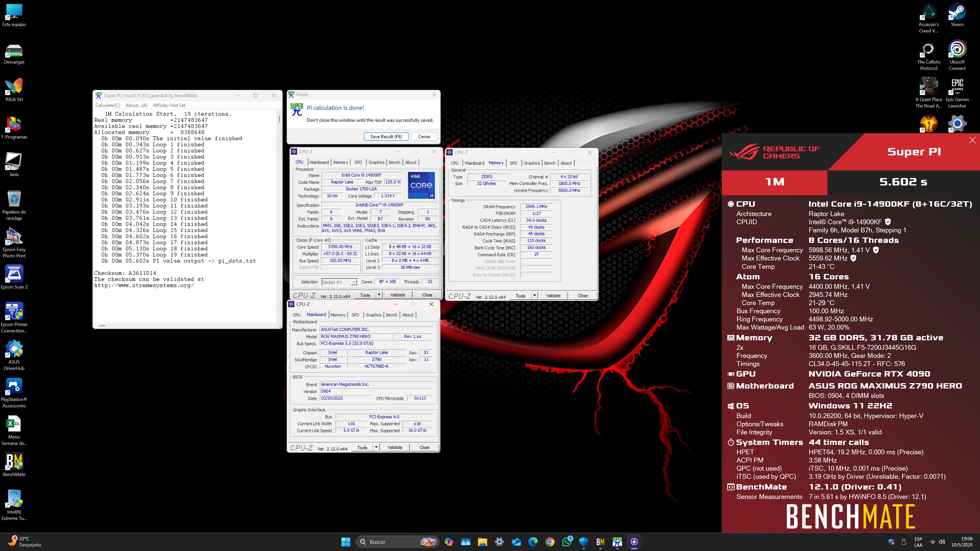Open Intel Extreme Tuning desktop shortcut
Viewport: 980px width, 551px height.
click(x=14, y=505)
